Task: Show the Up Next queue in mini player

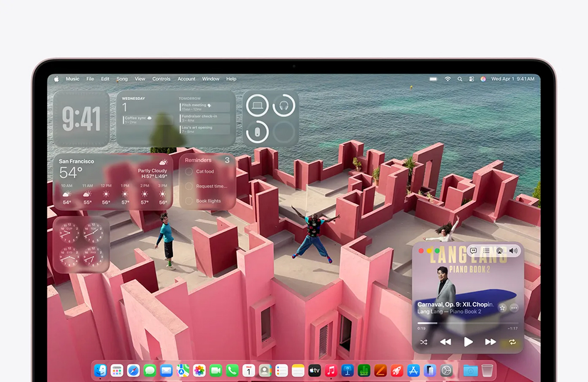Action: point(486,251)
